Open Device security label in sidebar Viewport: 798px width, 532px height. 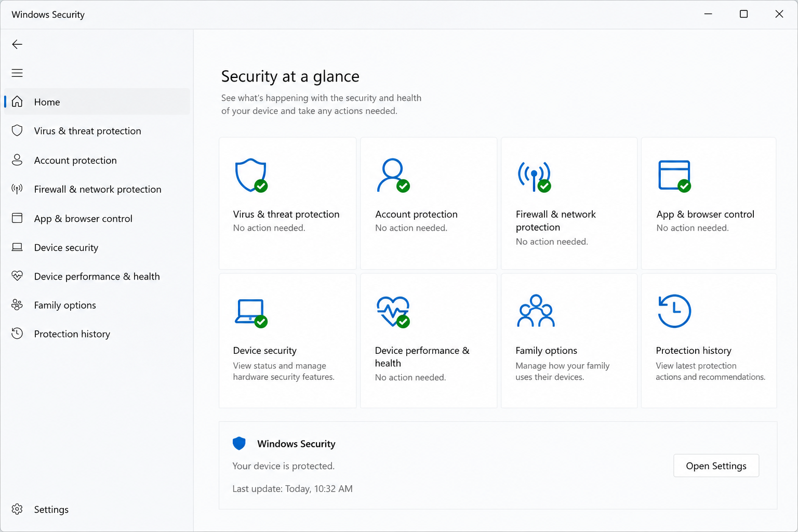pos(66,248)
